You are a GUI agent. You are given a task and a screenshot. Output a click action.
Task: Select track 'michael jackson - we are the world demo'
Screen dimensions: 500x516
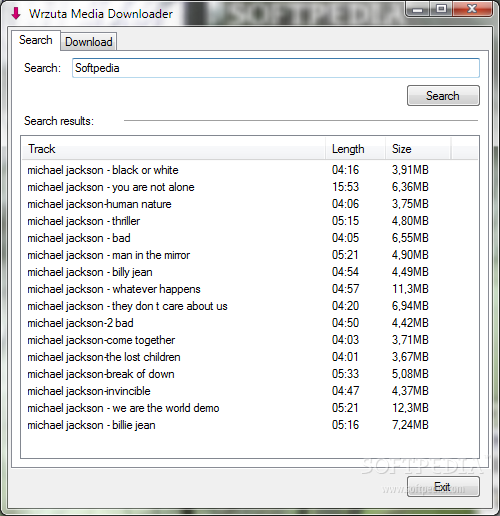coord(123,408)
